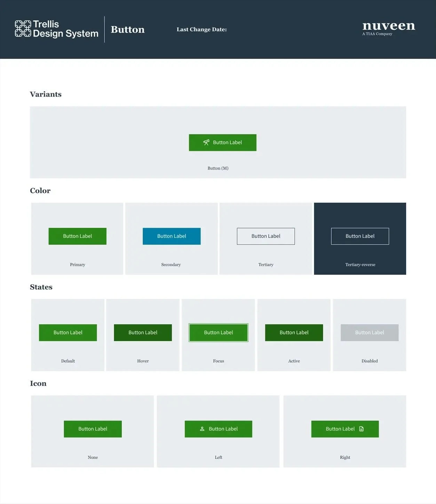The width and height of the screenshot is (436, 504).
Task: Click the 'Hover' caption
Action: tap(143, 361)
